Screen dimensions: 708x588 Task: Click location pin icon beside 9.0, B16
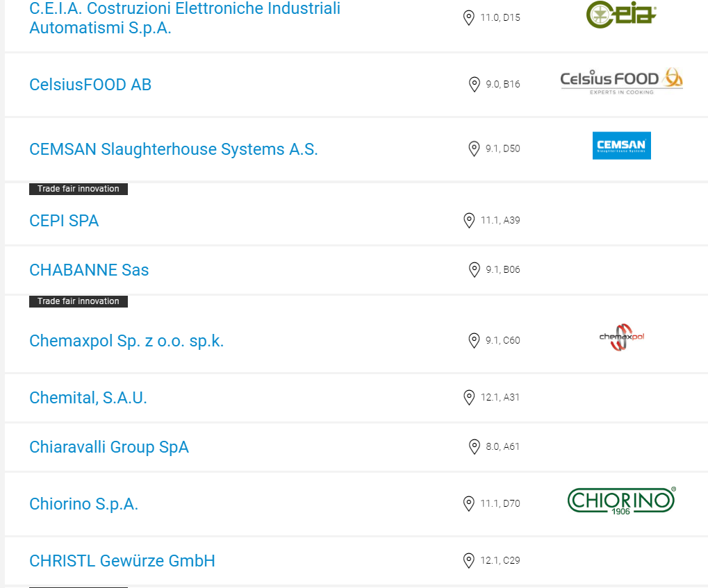[x=474, y=85]
